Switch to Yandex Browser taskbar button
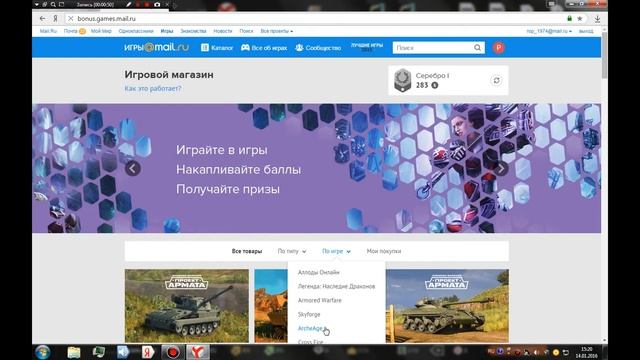 click(198, 352)
